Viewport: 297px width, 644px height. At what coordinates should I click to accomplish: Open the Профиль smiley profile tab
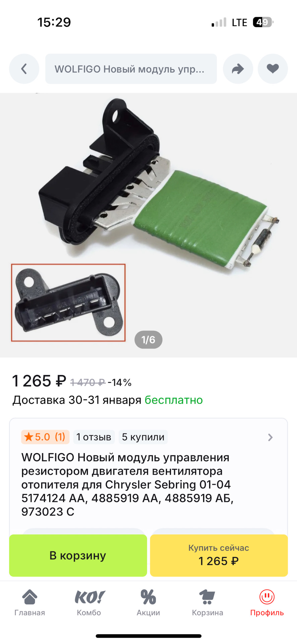click(x=267, y=603)
